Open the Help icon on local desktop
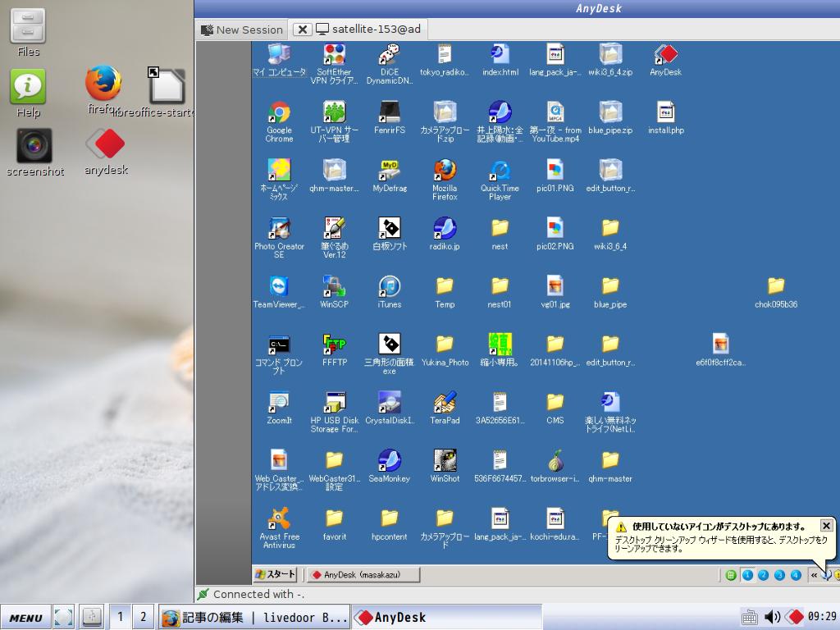The width and height of the screenshot is (840, 630). click(28, 94)
